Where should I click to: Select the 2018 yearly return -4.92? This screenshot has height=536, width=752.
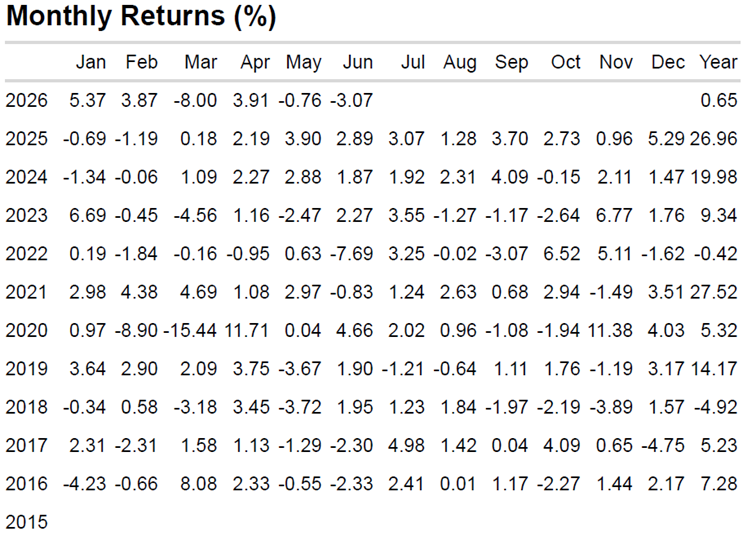coord(716,408)
